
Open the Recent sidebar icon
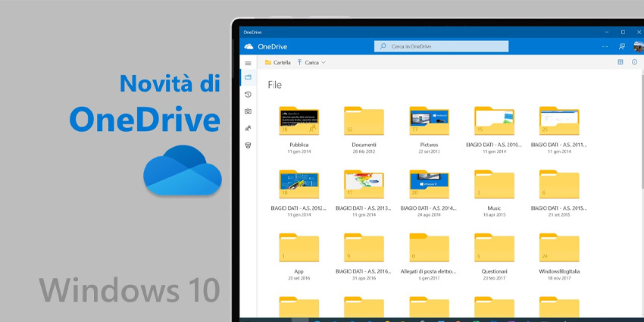point(248,95)
